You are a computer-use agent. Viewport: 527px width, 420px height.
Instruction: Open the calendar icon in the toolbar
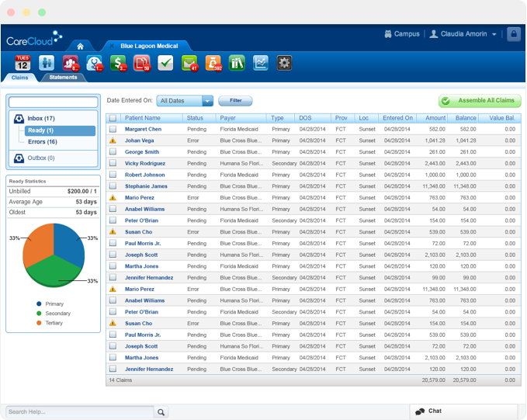click(x=23, y=63)
